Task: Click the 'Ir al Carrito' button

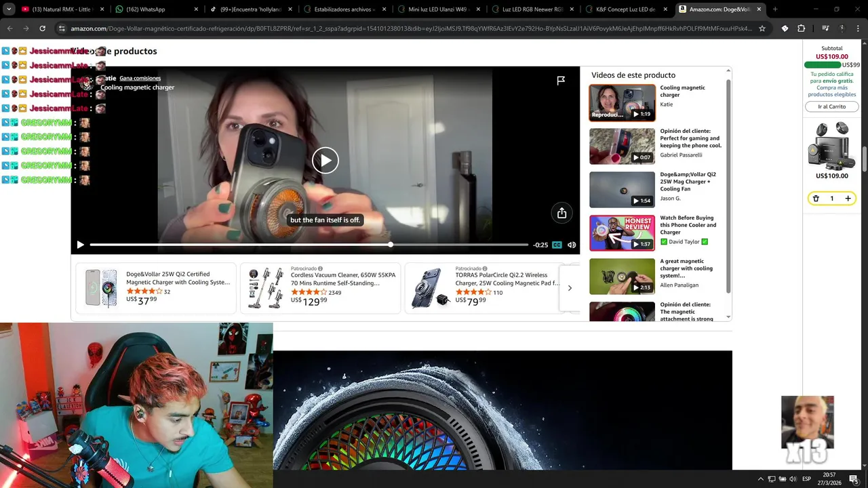Action: click(831, 106)
